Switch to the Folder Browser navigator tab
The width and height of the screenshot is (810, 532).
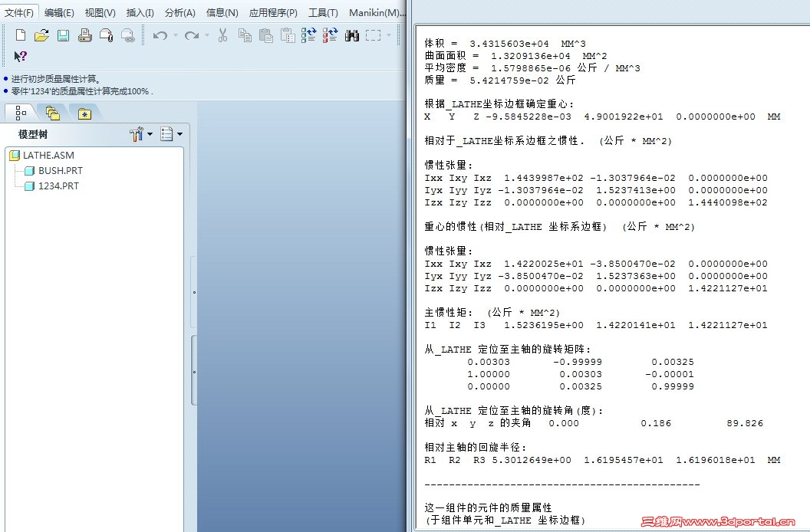tap(53, 113)
